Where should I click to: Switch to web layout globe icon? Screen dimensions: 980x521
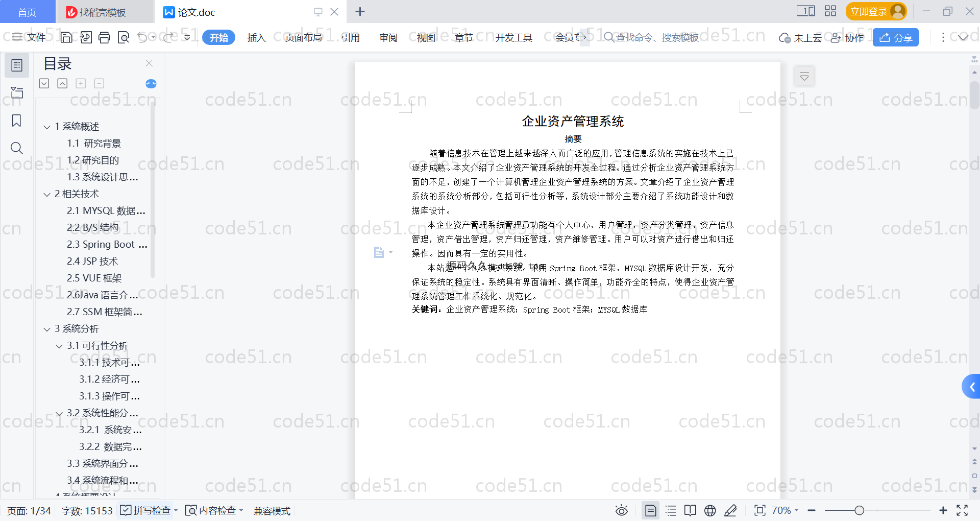coord(710,510)
